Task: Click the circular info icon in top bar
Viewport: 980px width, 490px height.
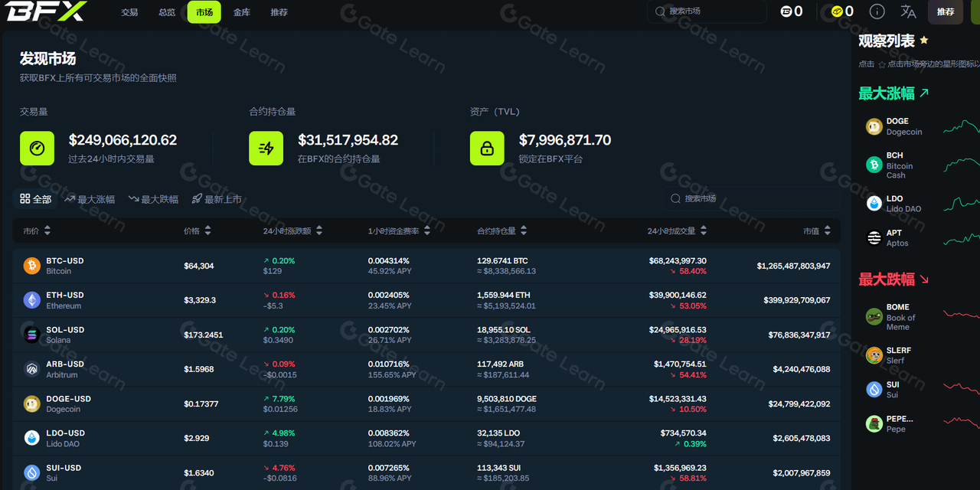Action: (877, 11)
